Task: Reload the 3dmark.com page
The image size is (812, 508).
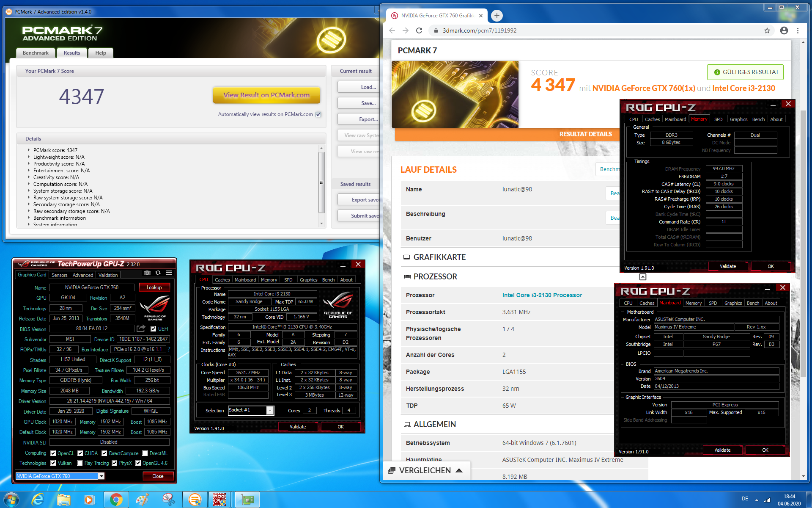Action: 419,30
